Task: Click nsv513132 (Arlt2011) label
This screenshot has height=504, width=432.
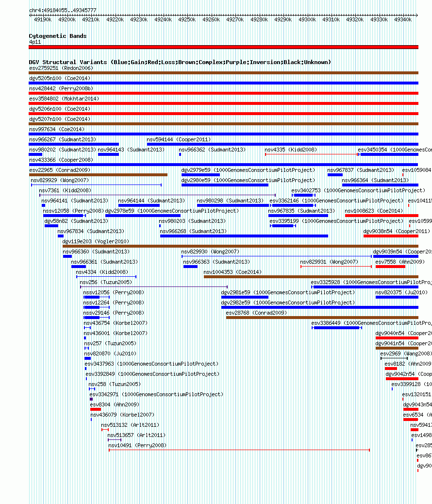Action: [x=130, y=425]
